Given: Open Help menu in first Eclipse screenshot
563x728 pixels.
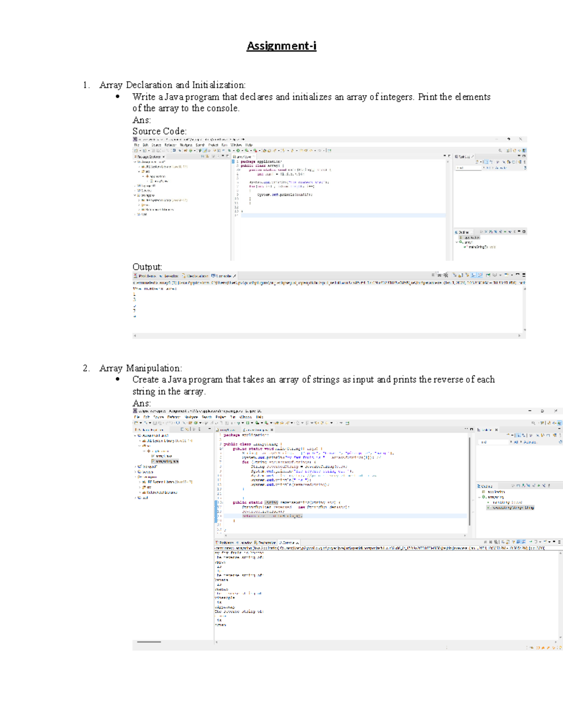Looking at the screenshot, I should click(x=249, y=145).
